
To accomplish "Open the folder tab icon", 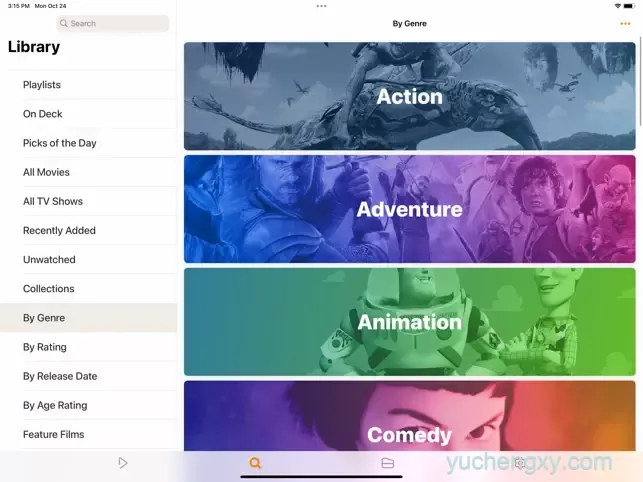I will (388, 463).
